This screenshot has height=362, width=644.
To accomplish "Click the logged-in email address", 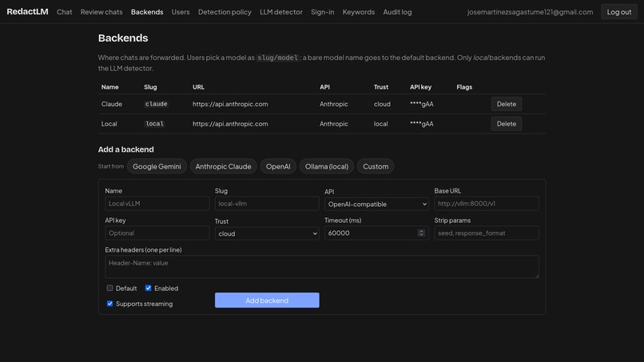I will pyautogui.click(x=531, y=12).
